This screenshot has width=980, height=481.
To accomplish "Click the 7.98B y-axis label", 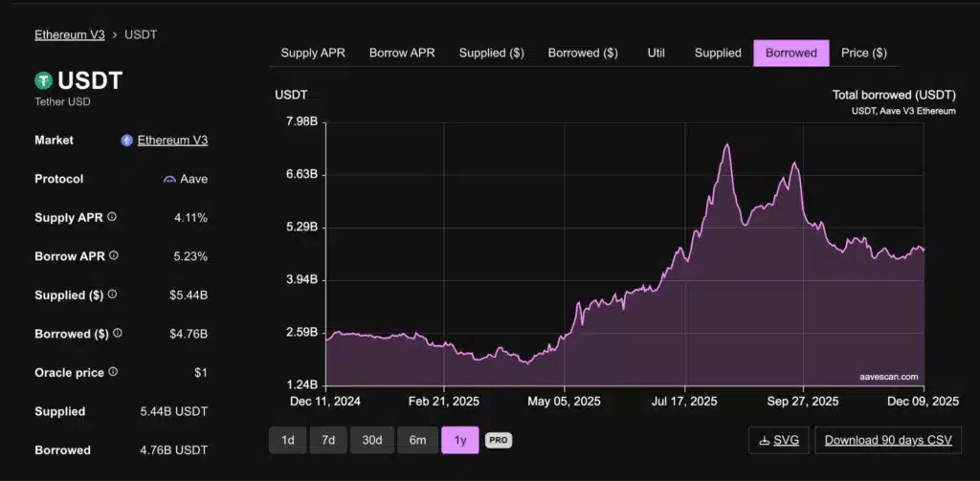I will 301,121.
